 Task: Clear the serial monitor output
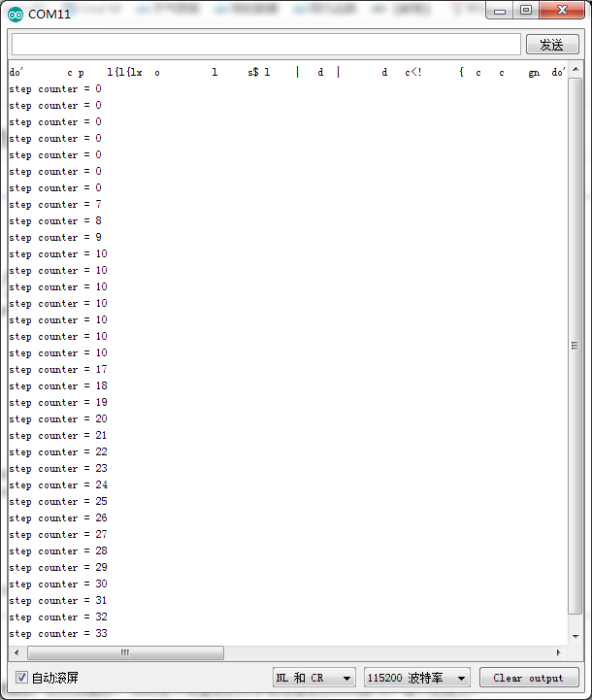(x=529, y=678)
